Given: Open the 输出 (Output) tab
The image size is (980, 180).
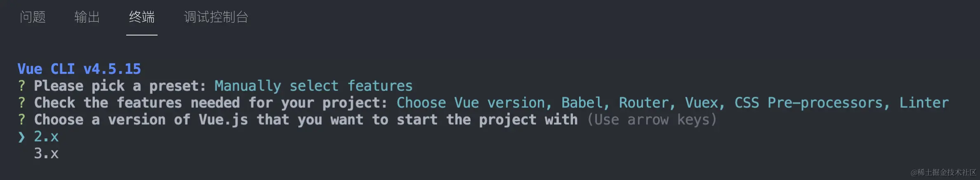Looking at the screenshot, I should [87, 17].
